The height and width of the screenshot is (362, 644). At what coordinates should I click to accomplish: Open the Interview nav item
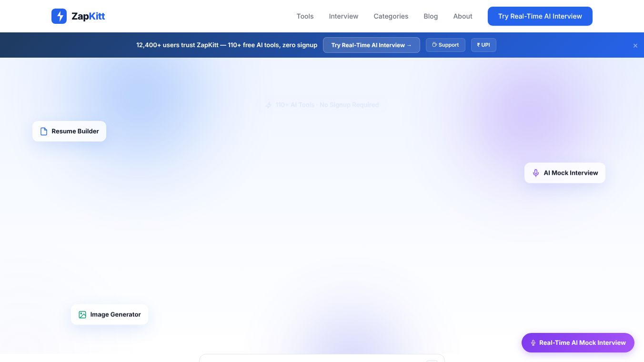pos(343,16)
